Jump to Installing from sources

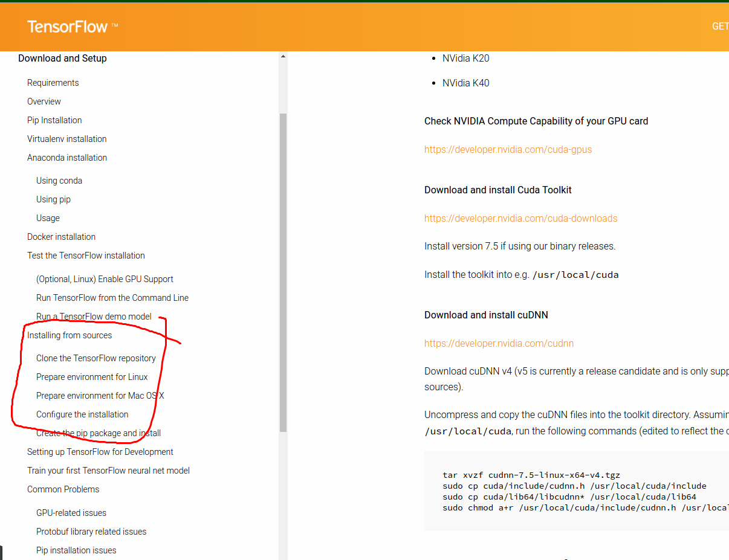(x=70, y=335)
